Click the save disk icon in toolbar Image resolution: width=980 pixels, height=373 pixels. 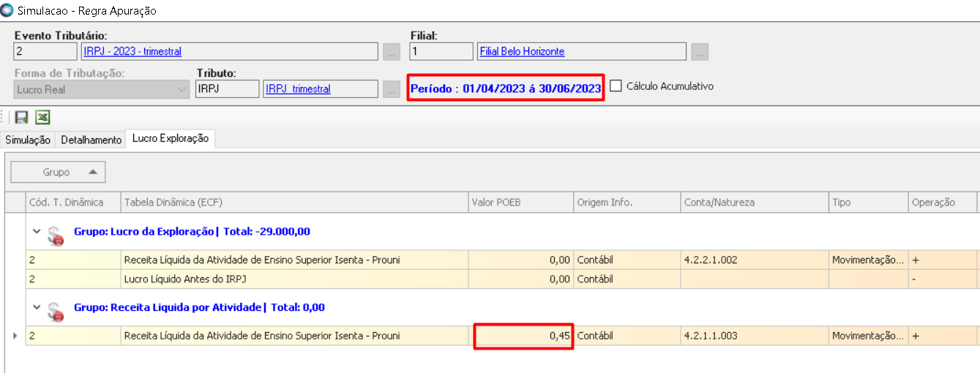pos(22,118)
